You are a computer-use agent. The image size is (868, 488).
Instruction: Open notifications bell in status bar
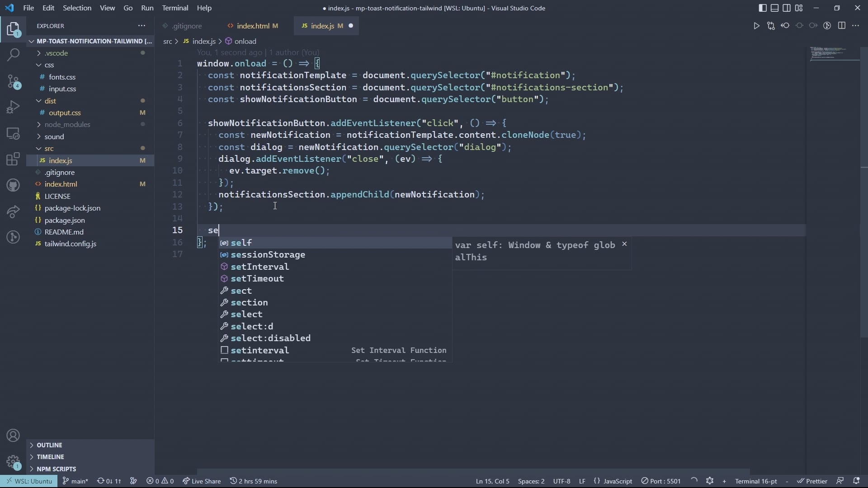point(856,481)
